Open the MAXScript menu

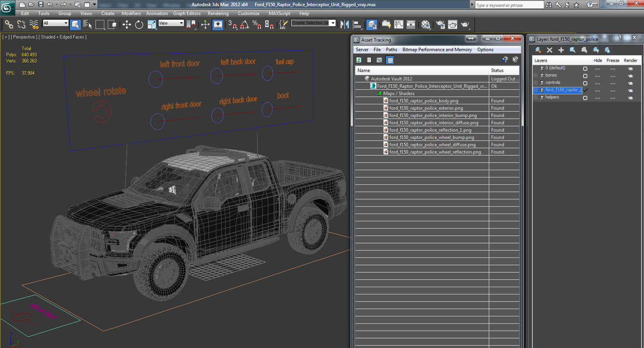[x=279, y=13]
